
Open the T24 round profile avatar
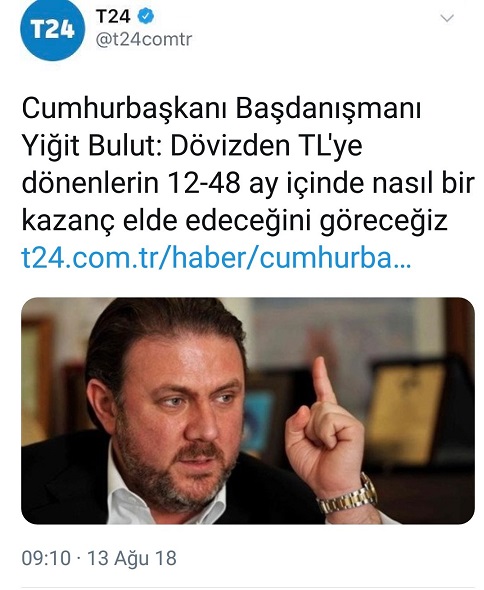click(x=53, y=28)
